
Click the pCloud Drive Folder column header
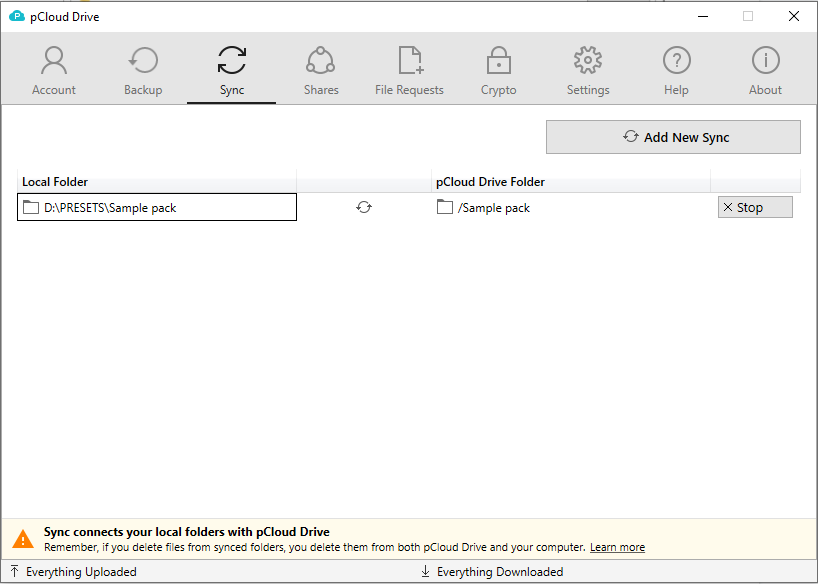[571, 182]
